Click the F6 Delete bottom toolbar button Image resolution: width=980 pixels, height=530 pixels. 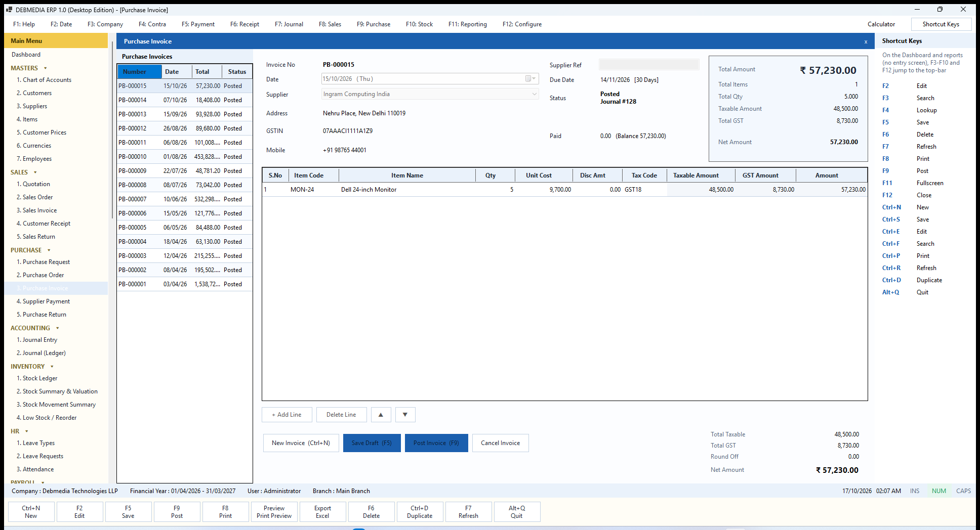[x=371, y=512]
